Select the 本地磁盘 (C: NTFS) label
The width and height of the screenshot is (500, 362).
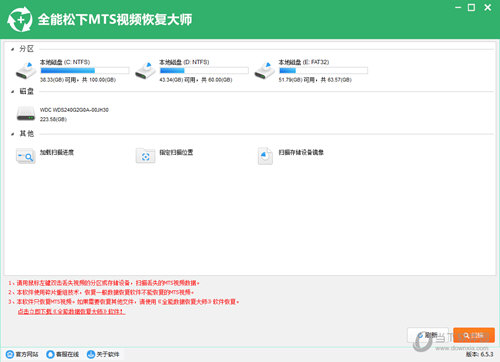point(65,62)
